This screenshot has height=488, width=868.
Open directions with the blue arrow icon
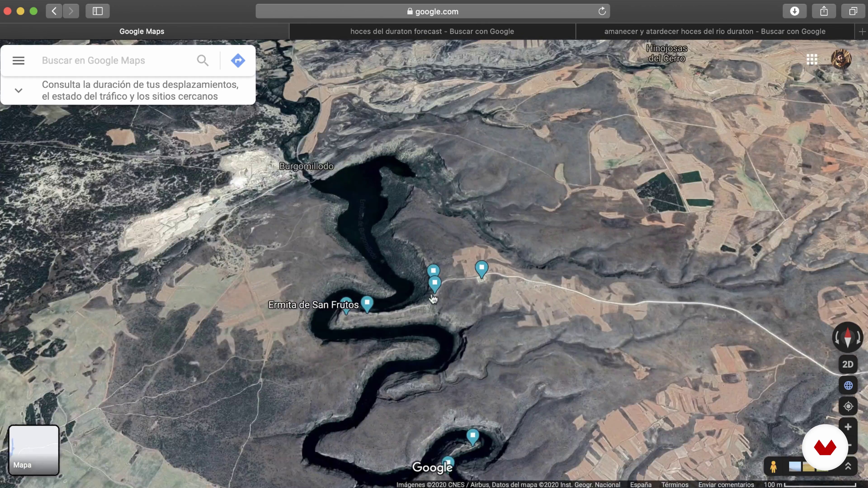click(238, 61)
